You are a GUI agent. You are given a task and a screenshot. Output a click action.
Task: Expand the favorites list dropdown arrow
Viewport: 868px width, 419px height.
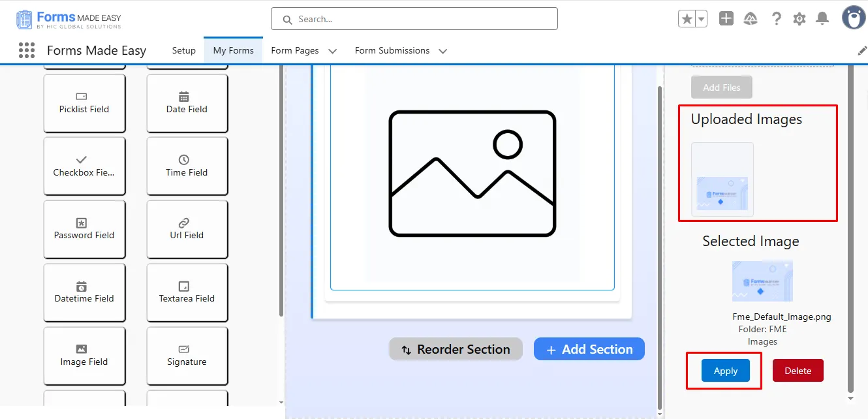point(702,19)
